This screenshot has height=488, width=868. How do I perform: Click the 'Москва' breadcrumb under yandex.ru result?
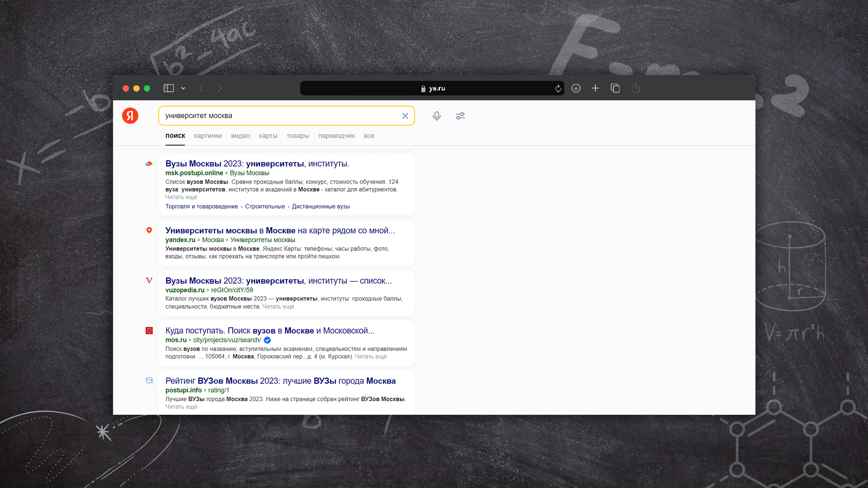213,240
